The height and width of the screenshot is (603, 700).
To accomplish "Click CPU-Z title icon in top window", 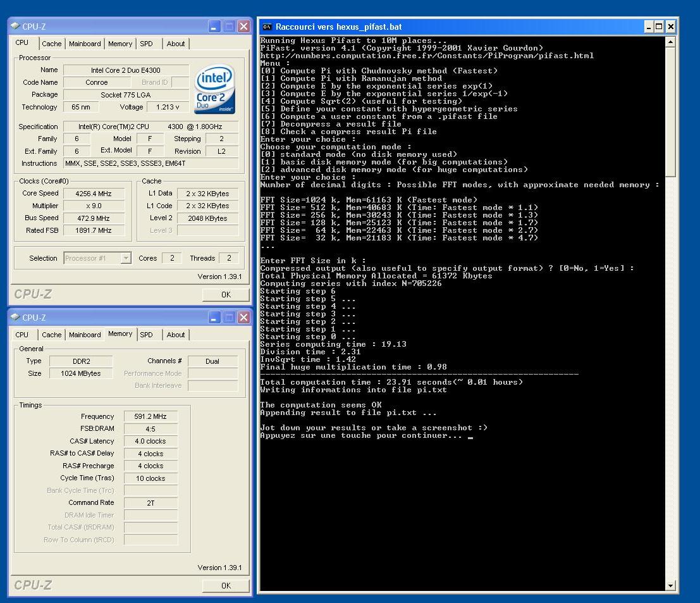I will pyautogui.click(x=15, y=27).
